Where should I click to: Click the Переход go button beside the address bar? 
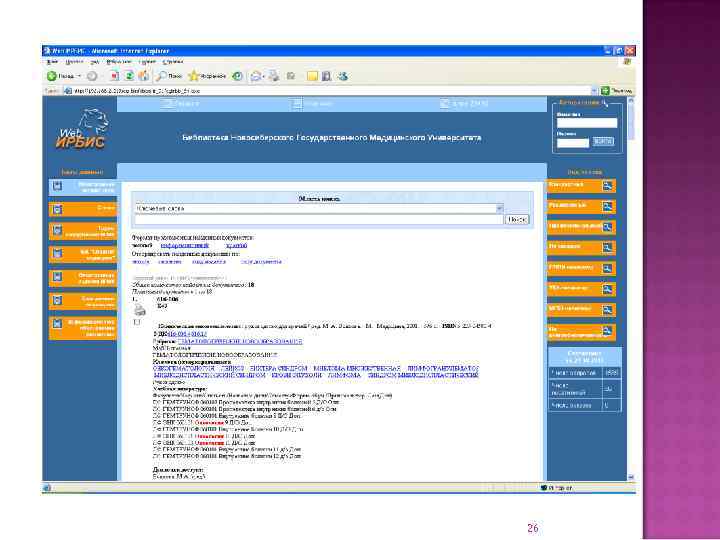click(x=617, y=91)
